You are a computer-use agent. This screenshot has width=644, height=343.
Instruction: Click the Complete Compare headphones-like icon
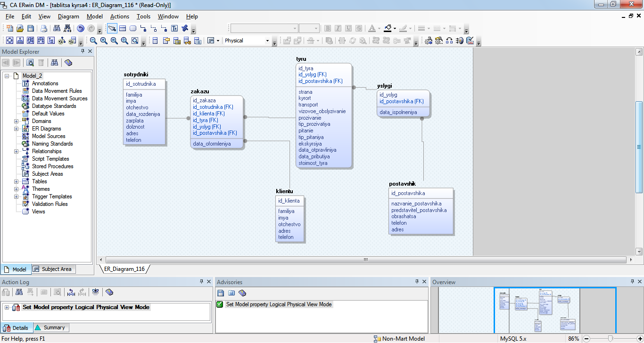[449, 41]
